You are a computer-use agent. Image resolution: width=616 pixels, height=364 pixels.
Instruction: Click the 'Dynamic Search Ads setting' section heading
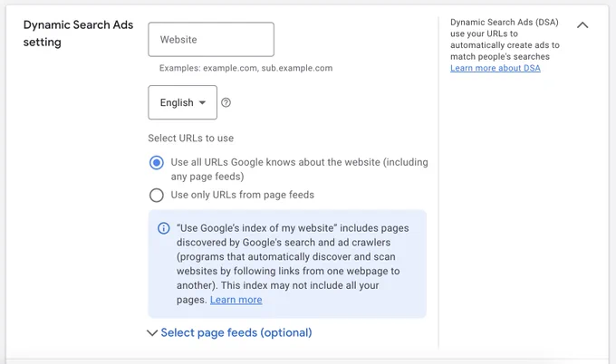coord(78,34)
